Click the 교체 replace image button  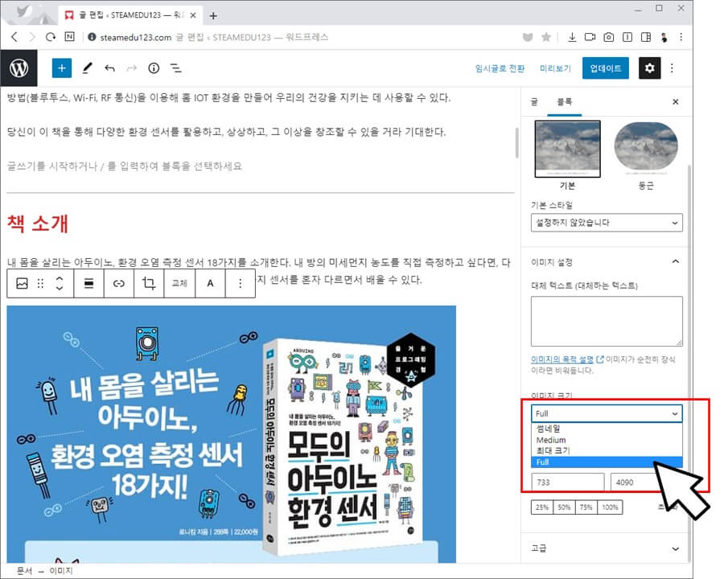(x=179, y=283)
